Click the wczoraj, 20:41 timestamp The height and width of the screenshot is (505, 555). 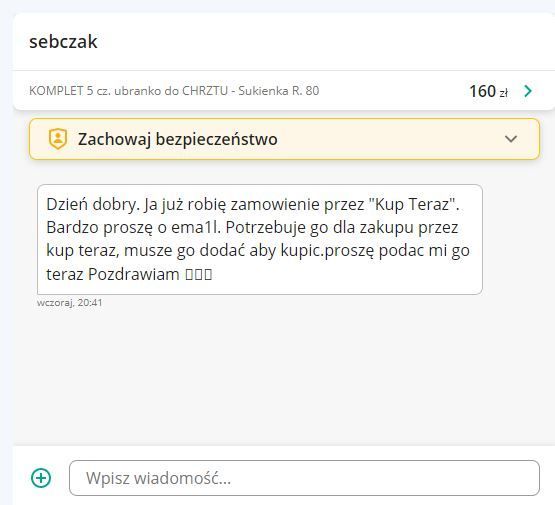[x=70, y=303]
